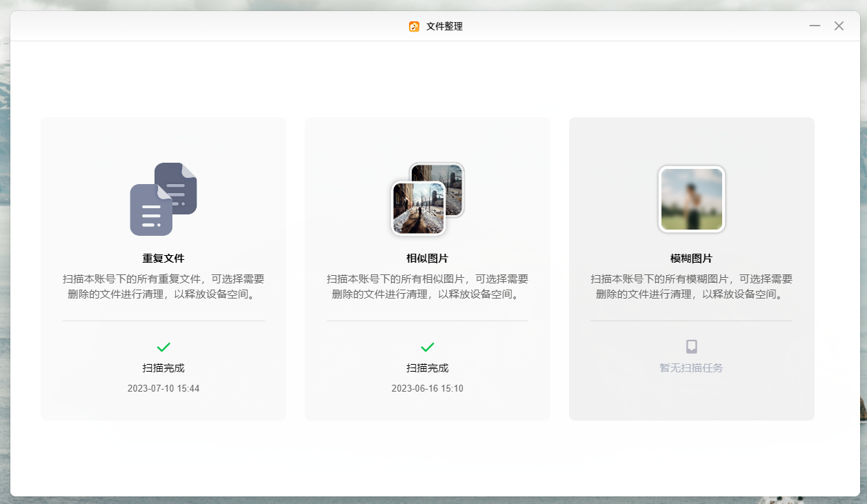Click the 相似图片 description text
The height and width of the screenshot is (504, 867).
[x=428, y=287]
